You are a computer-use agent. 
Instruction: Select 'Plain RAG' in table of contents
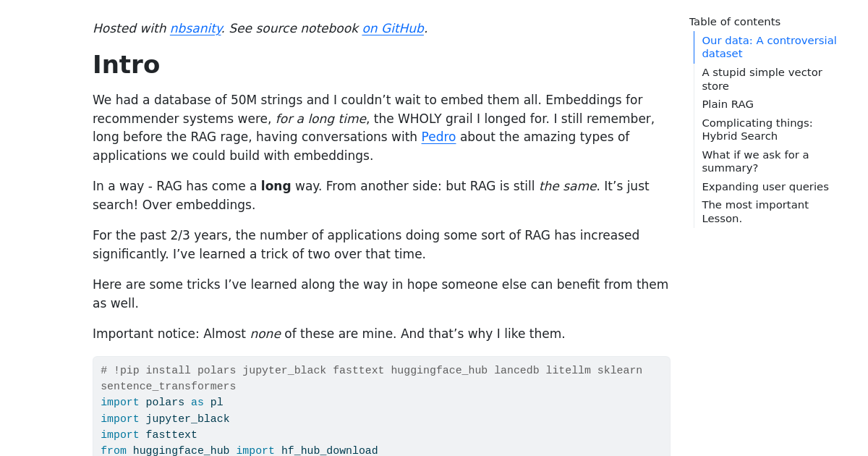point(728,104)
